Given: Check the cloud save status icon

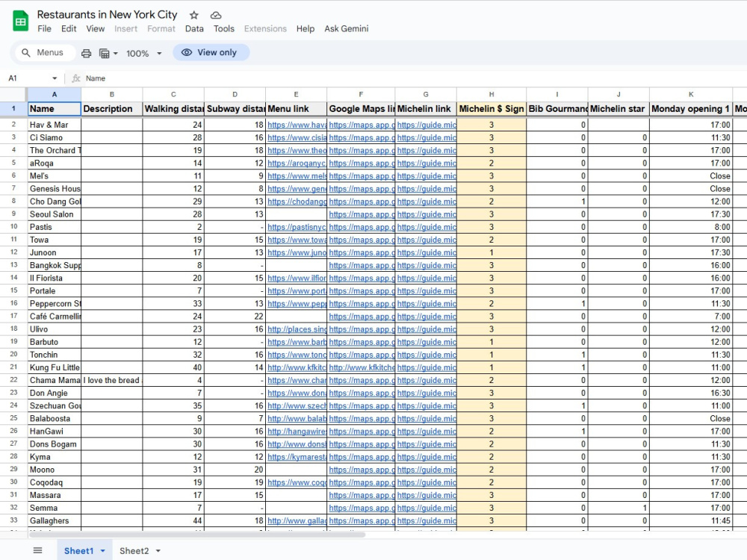Looking at the screenshot, I should pos(216,15).
